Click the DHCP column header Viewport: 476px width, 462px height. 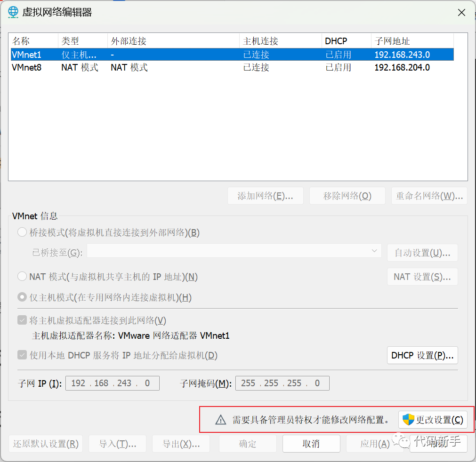coord(347,41)
